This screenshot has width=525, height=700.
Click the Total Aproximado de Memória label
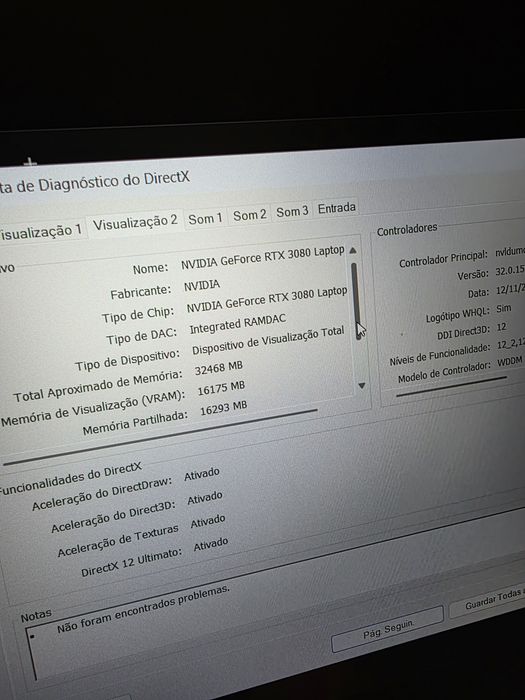(x=98, y=386)
